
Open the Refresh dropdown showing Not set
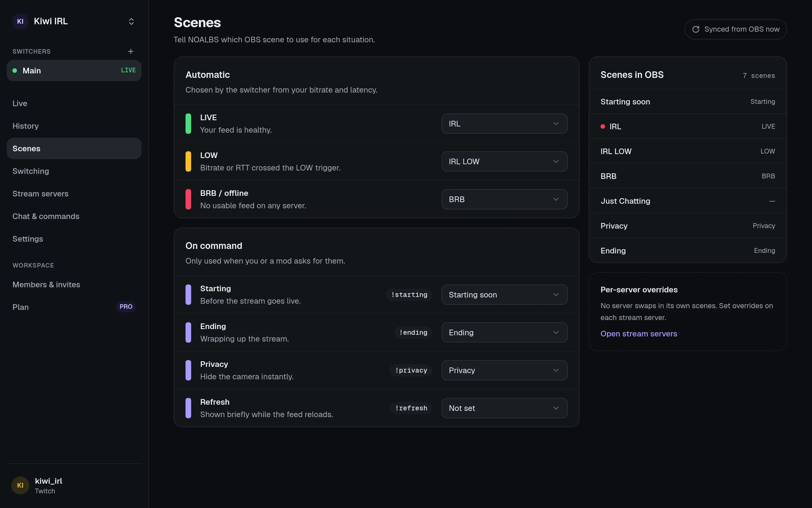(504, 408)
